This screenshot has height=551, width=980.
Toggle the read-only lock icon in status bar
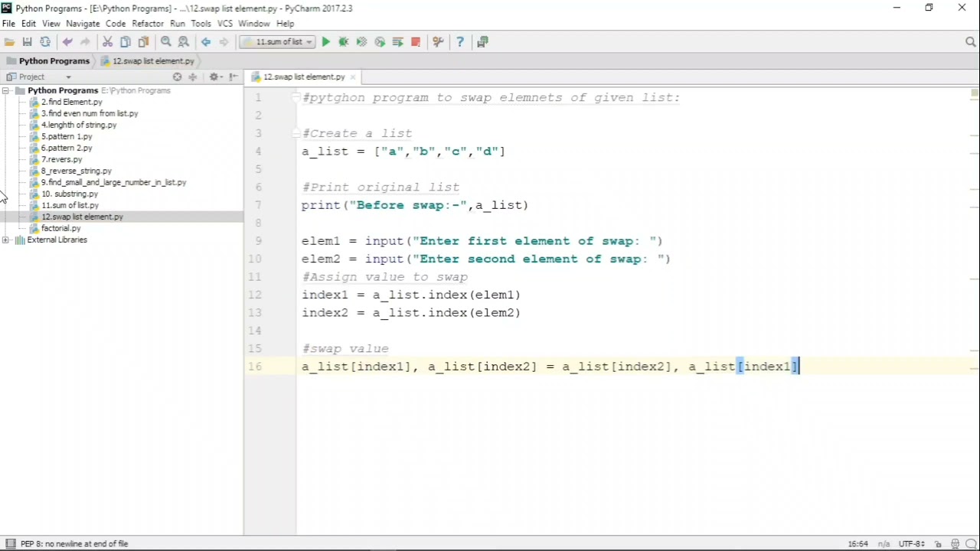(x=938, y=544)
